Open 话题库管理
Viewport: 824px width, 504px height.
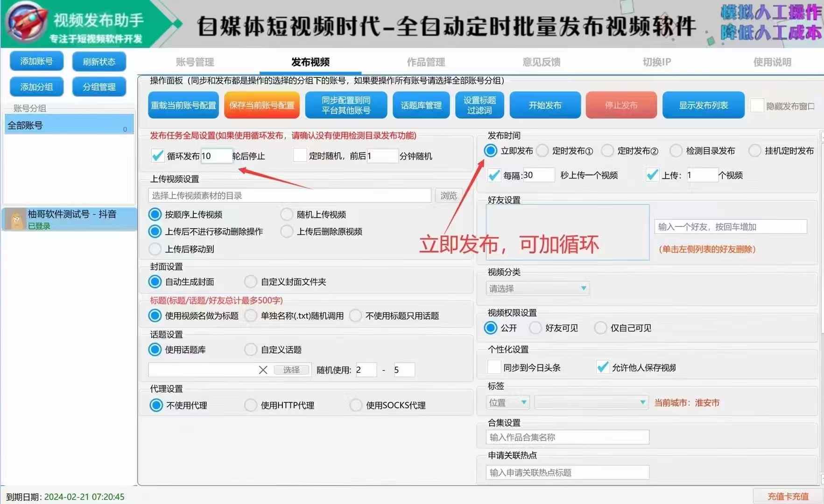(x=421, y=105)
